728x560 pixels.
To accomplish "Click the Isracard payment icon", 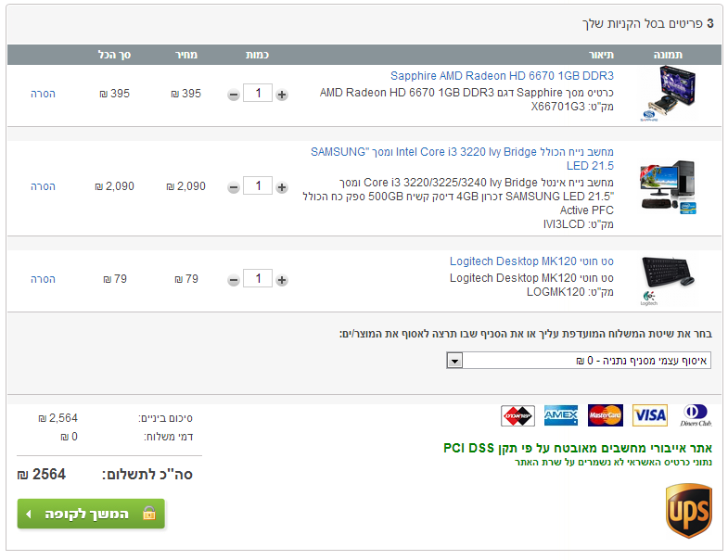I will pos(517,415).
